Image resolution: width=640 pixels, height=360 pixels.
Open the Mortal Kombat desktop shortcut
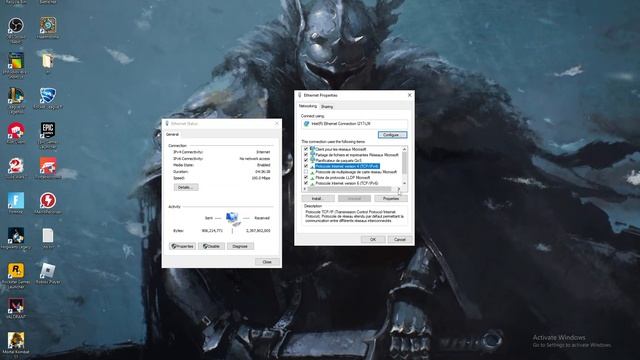16,340
